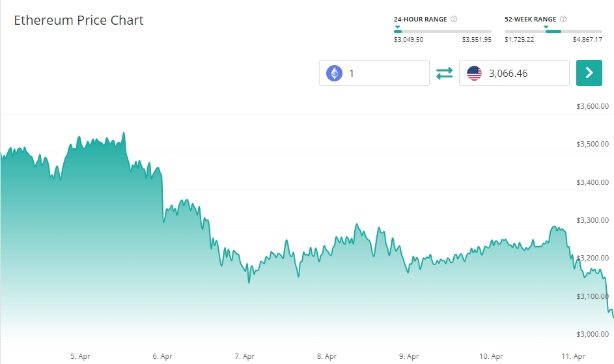
Task: Click the 52-week range progress bar
Action: tap(553, 31)
